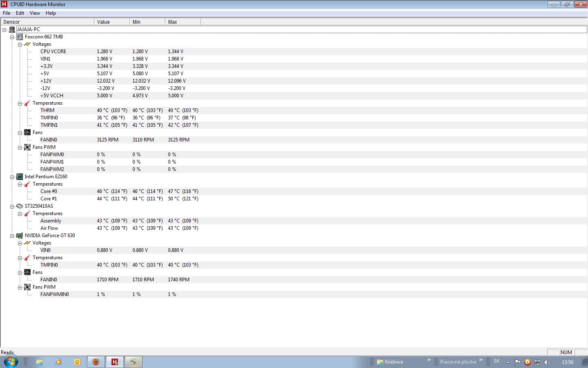The image size is (588, 368).
Task: Click the Fans PWM icon under Foxconn
Action: tap(27, 147)
